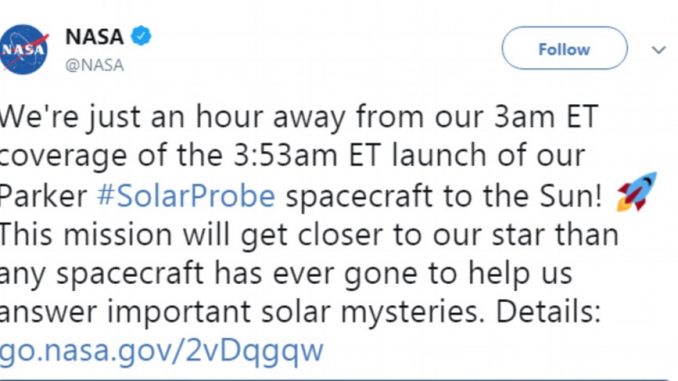Click the "3:53am" launch time text
Image resolution: width=678 pixels, height=381 pixels.
[285, 155]
